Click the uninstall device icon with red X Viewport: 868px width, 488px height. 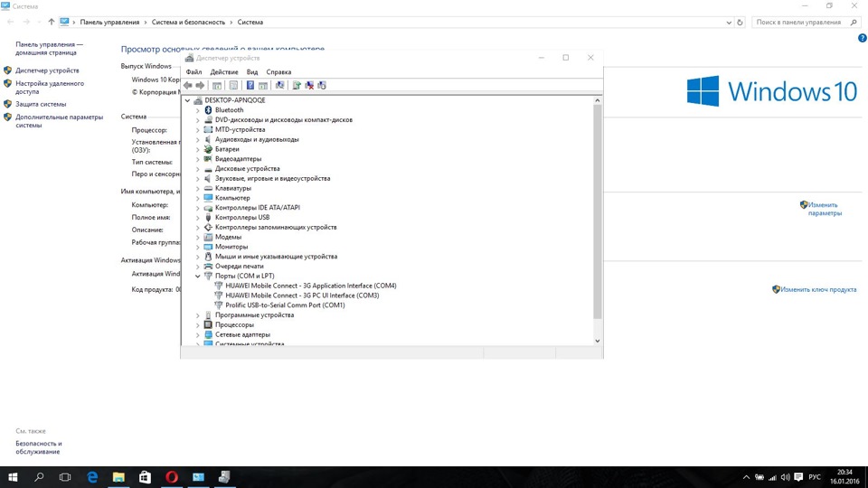(x=309, y=86)
